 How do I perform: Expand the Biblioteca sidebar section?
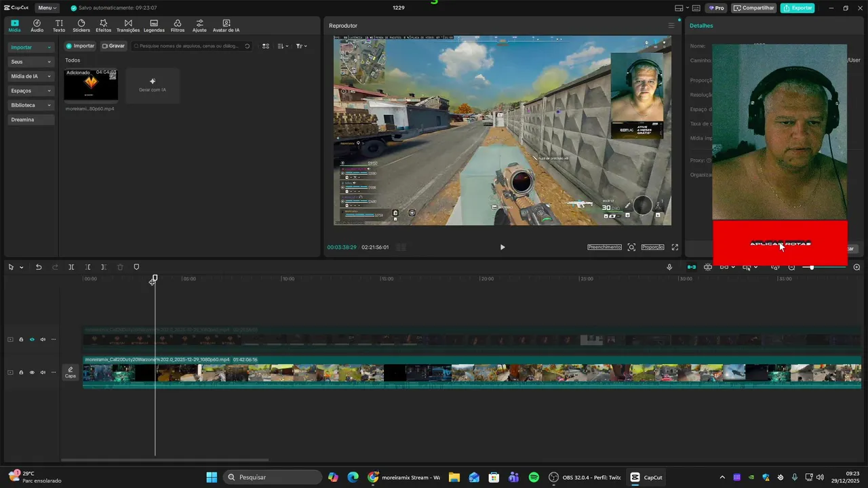pos(31,105)
